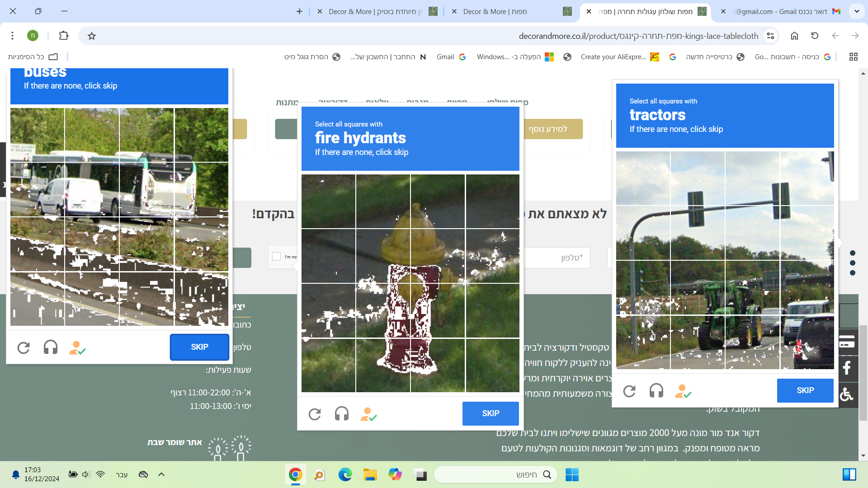Open site information icon in address bar
Viewport: 868px width, 488px height.
[770, 36]
